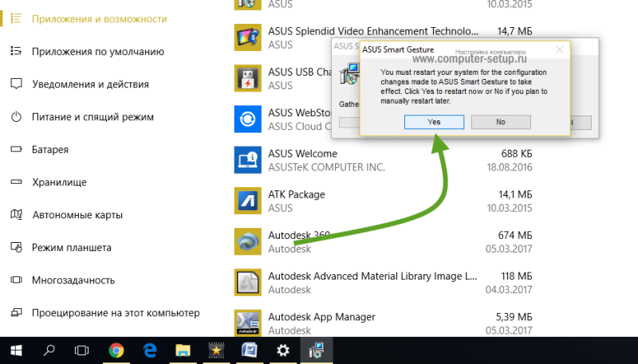Click Yes to restart the system
638x364 pixels.
pos(434,122)
